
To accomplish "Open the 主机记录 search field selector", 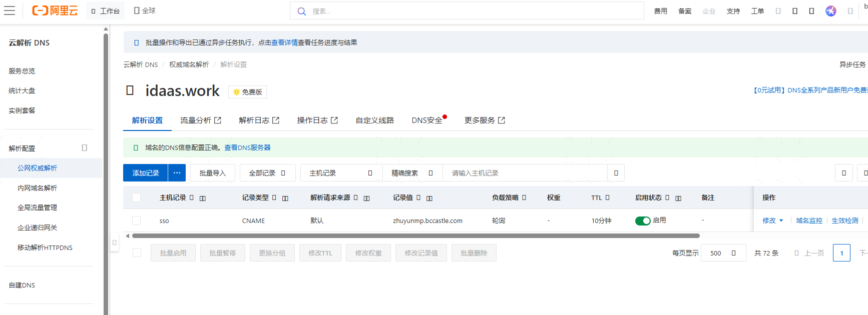I will [x=341, y=173].
